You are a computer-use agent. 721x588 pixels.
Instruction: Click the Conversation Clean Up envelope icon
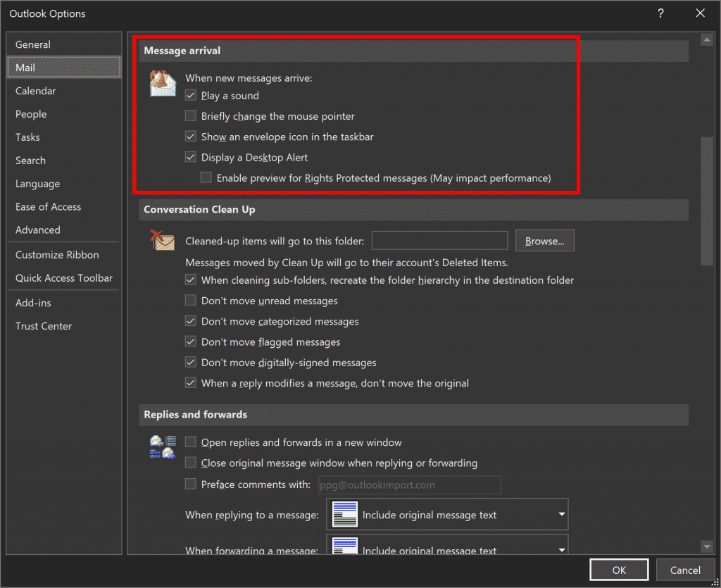163,240
